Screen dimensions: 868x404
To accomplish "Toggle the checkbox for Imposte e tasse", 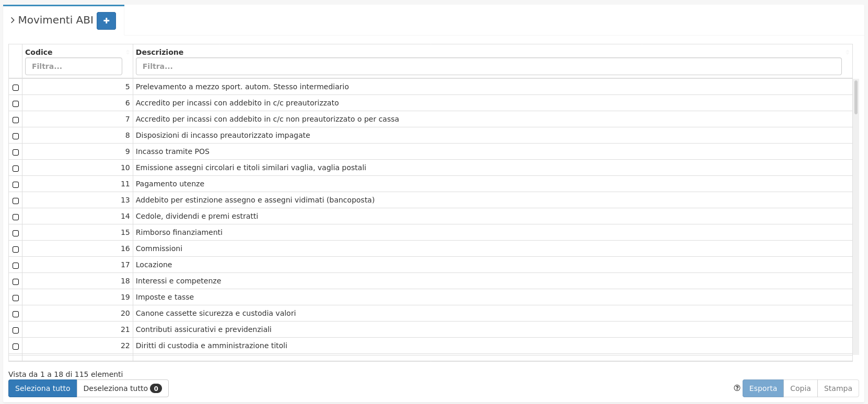I will tap(16, 298).
